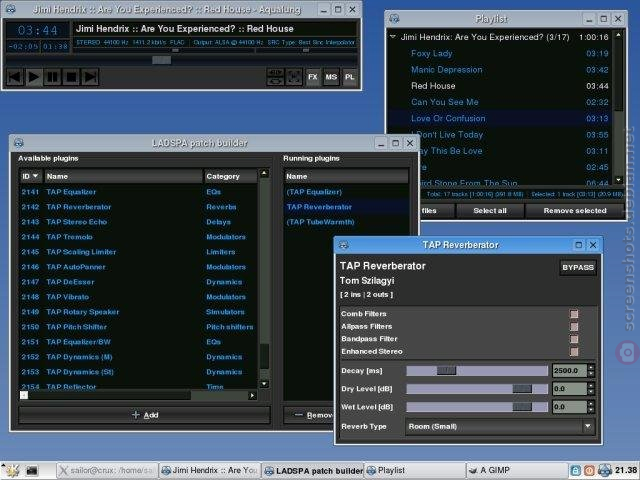640x480 pixels.
Task: Toggle the MS music store button
Action: (331, 77)
